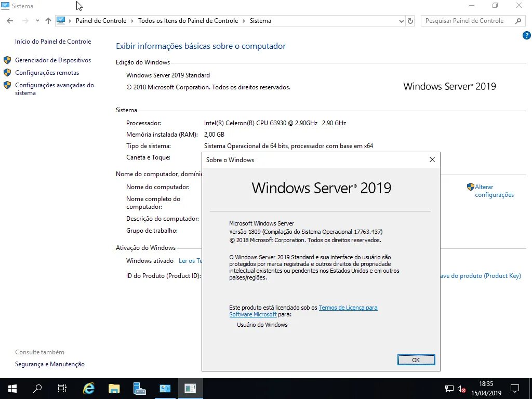Open the clock showing 18:35
The height and width of the screenshot is (399, 532).
486,389
